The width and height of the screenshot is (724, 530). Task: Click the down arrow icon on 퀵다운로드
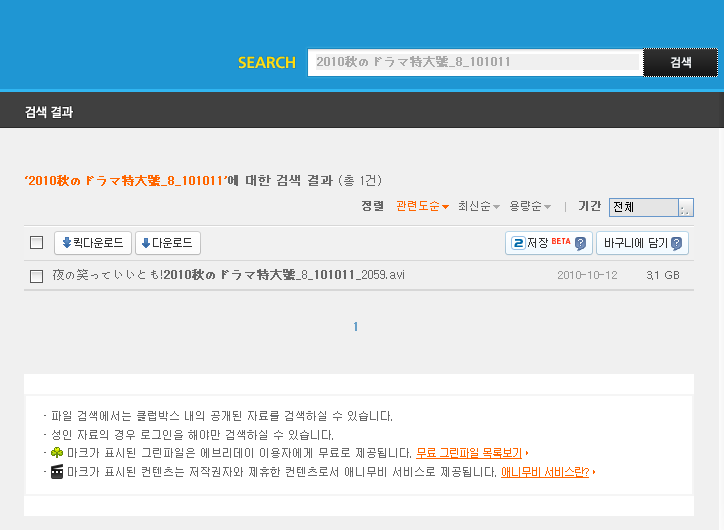pyautogui.click(x=67, y=243)
